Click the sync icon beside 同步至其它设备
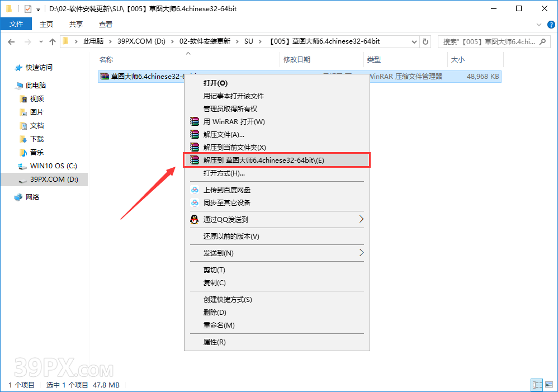The height and width of the screenshot is (392, 558). click(x=195, y=203)
